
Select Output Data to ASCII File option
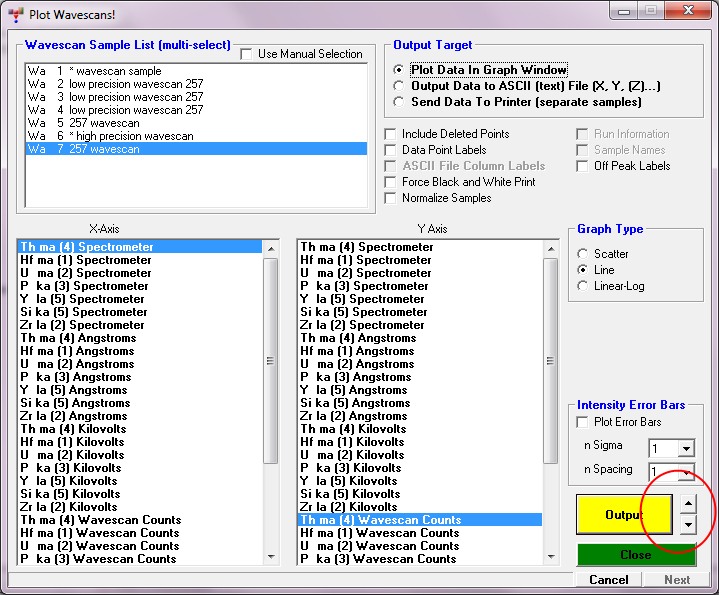(400, 86)
